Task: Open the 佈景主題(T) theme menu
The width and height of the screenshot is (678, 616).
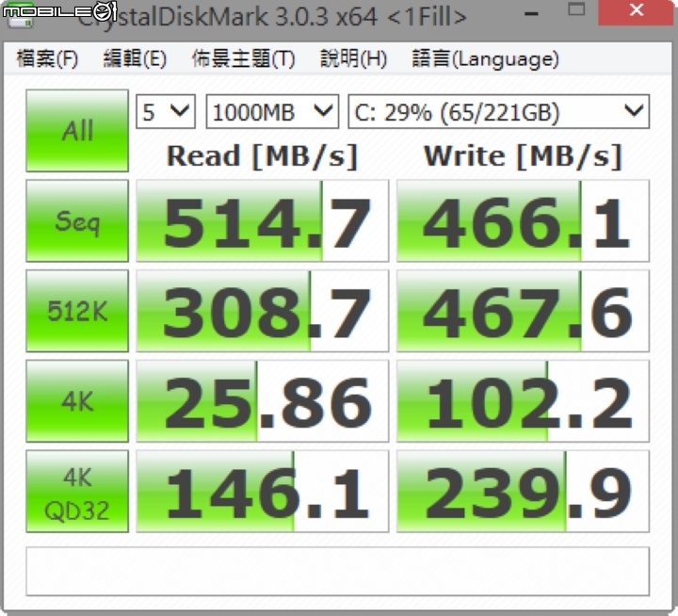Action: tap(244, 58)
